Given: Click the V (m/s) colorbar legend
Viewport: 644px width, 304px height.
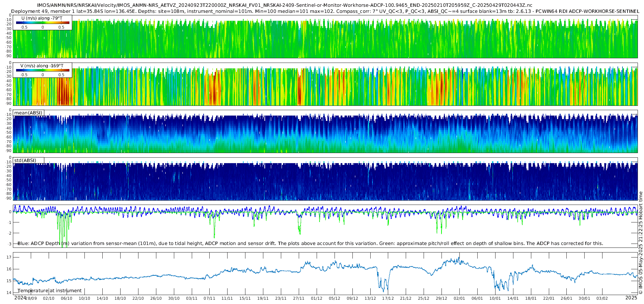Looking at the screenshot, I should click(43, 70).
